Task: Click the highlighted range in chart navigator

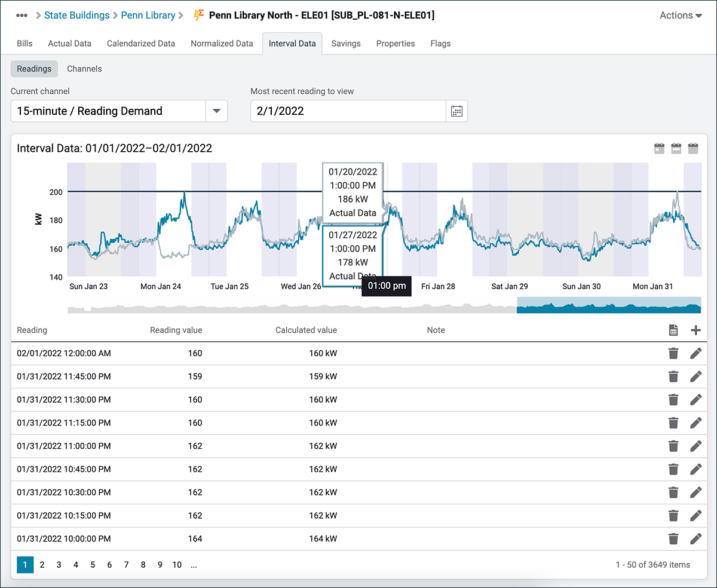Action: (x=608, y=306)
